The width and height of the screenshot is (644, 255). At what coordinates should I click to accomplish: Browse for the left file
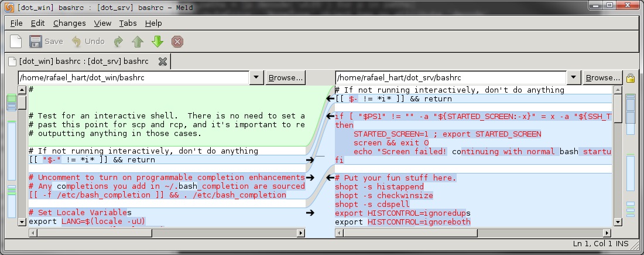pyautogui.click(x=285, y=77)
